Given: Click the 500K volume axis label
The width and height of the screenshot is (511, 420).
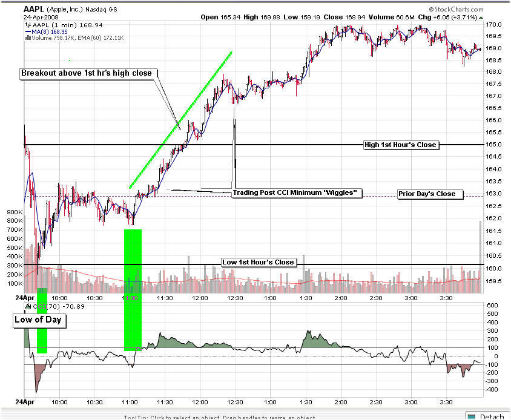Looking at the screenshot, I should [x=15, y=248].
